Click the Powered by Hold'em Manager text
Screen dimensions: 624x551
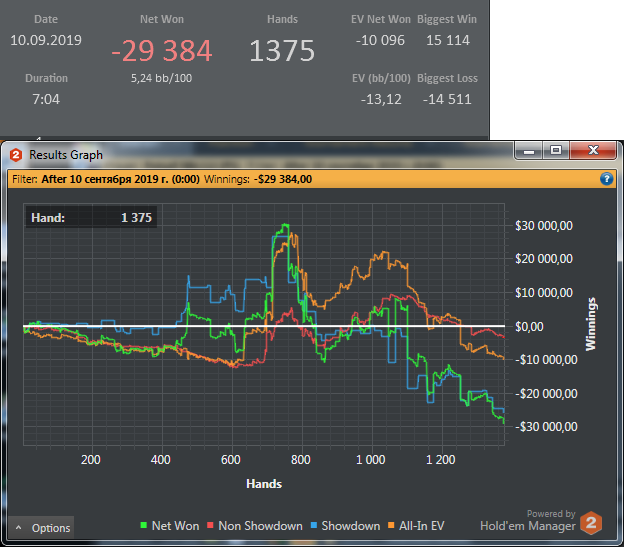tap(528, 521)
